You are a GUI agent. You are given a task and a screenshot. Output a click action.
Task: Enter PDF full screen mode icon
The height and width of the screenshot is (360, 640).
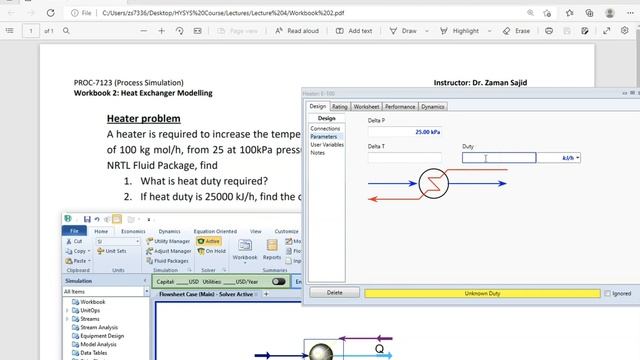point(607,31)
